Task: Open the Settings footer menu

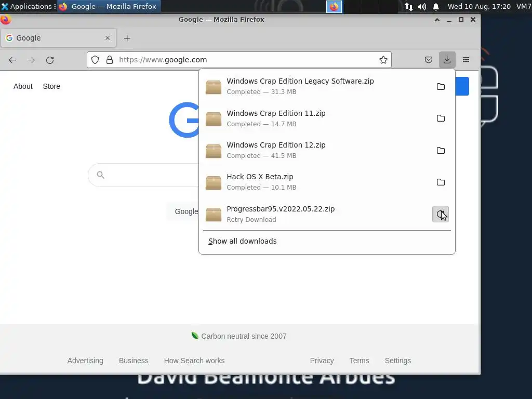Action: pos(398,361)
